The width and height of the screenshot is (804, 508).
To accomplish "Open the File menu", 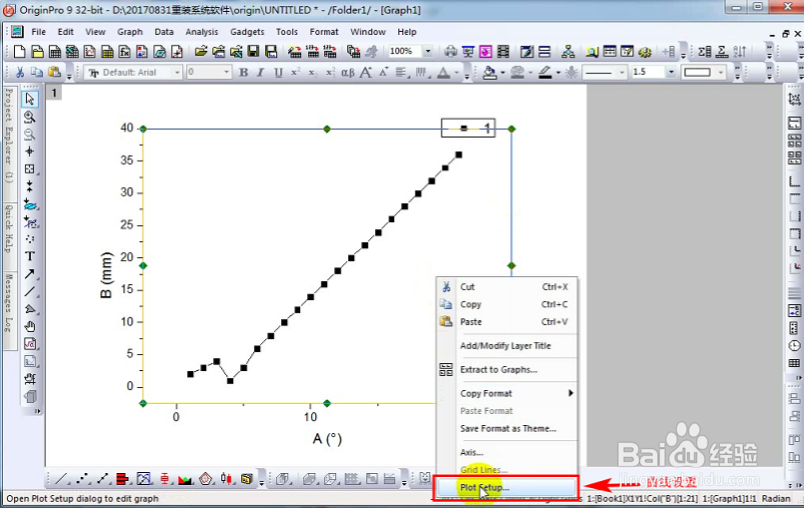I will coord(38,32).
